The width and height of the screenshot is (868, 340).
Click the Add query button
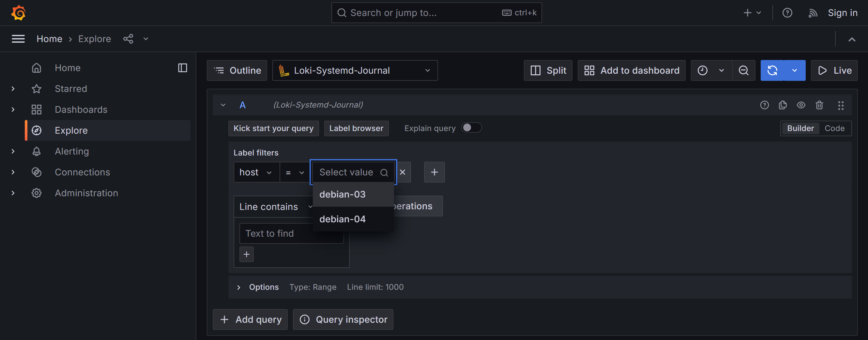point(250,319)
